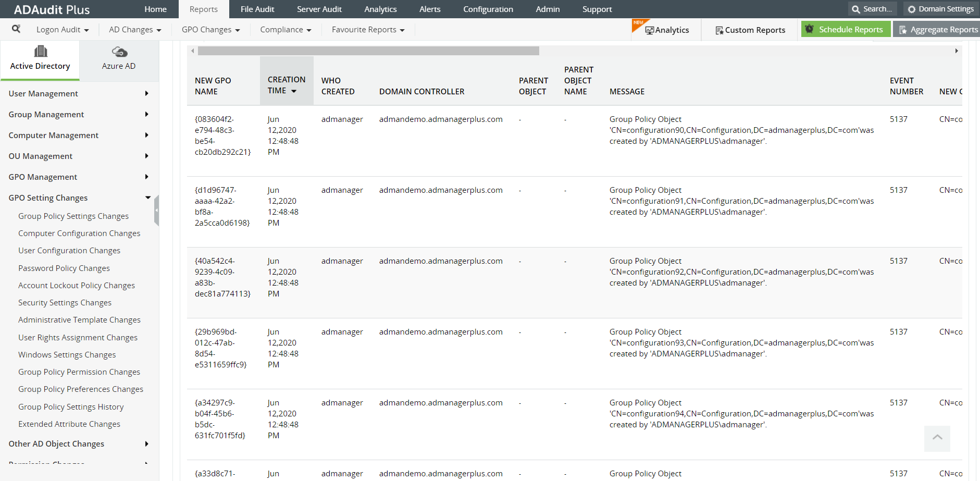Switch to Azure AD cloud icon
This screenshot has width=980, height=481.
119,52
